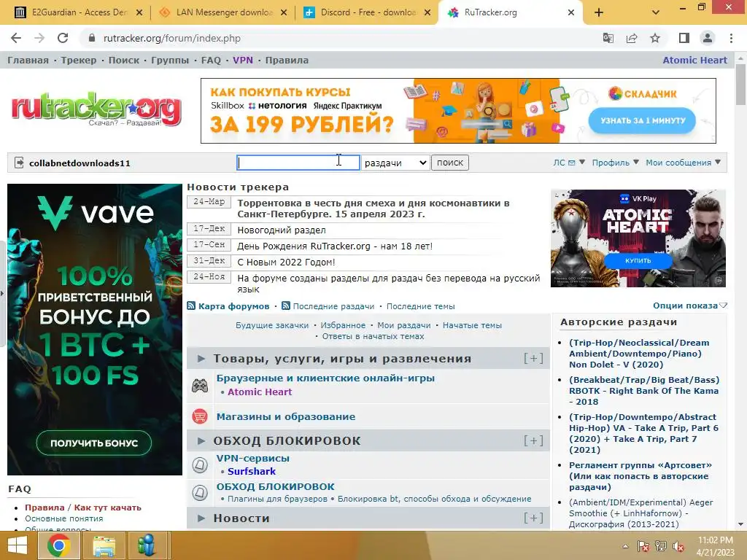The height and width of the screenshot is (560, 747).
Task: Click the RSS icon before Карта форумов
Action: tap(191, 306)
